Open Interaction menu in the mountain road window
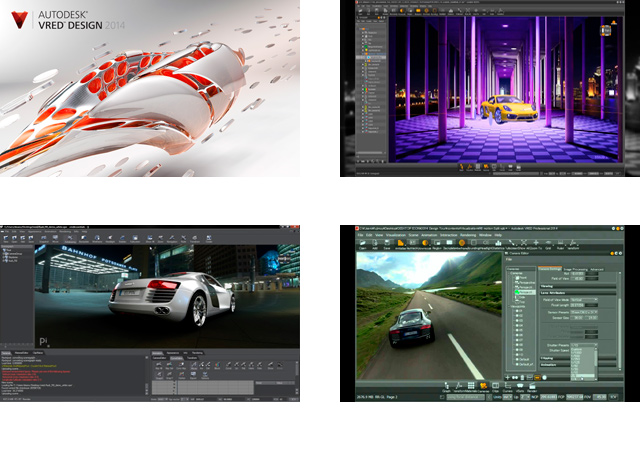The image size is (640, 450). [449, 235]
